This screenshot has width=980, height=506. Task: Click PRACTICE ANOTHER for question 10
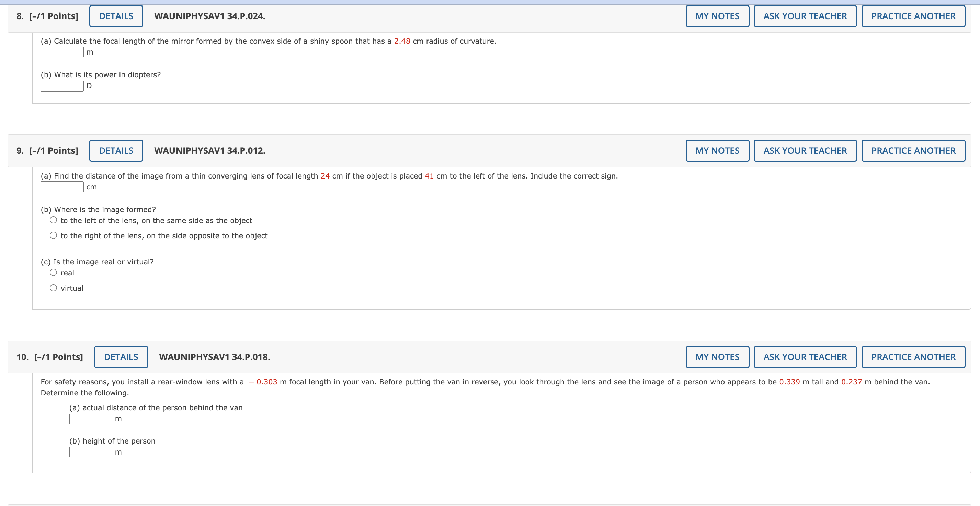click(913, 357)
